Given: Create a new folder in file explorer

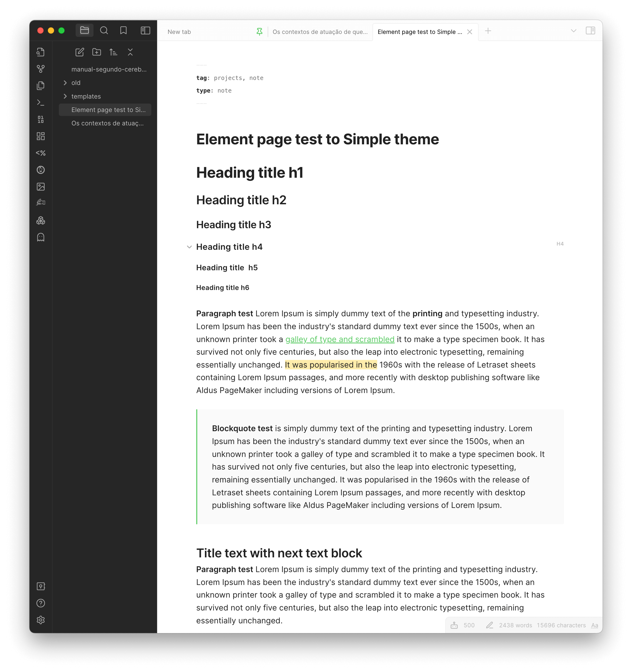Looking at the screenshot, I should coord(97,52).
